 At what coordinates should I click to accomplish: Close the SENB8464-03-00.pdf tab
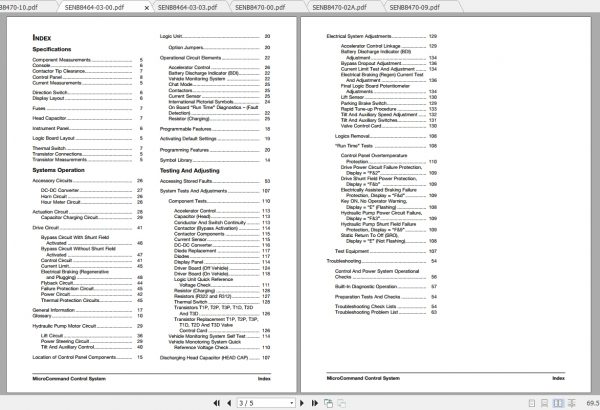point(147,8)
